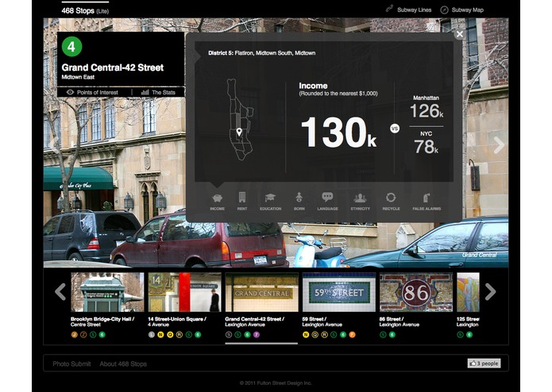This screenshot has width=552, height=392.
Task: Click 86 Street / Lexington Avenue title
Action: point(400,321)
